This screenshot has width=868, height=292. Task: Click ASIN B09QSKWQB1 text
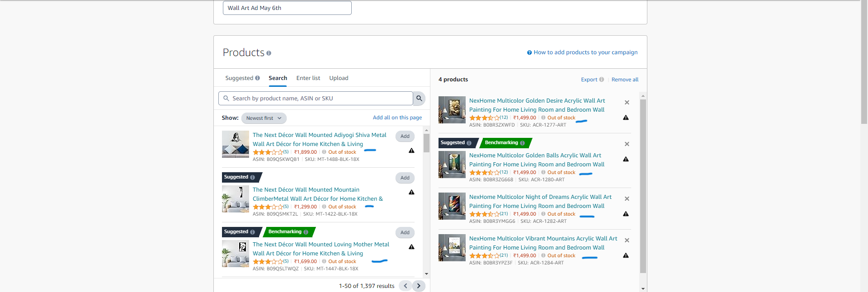(276, 159)
